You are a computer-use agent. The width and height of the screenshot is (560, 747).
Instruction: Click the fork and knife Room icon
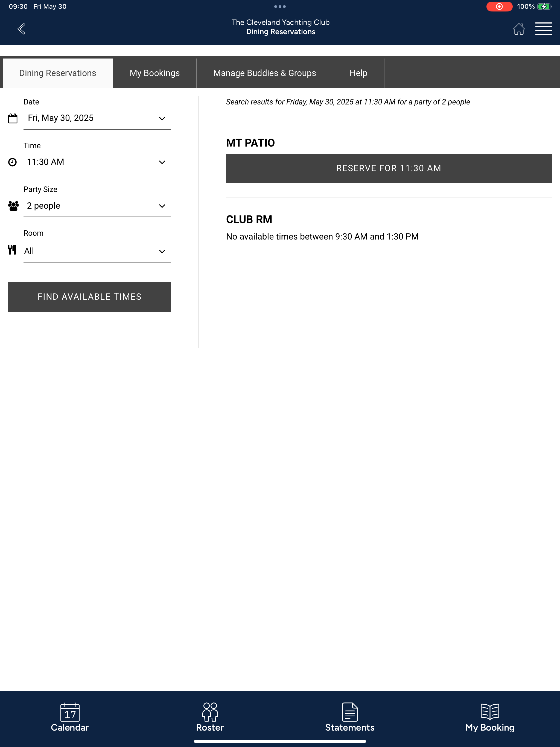(12, 250)
